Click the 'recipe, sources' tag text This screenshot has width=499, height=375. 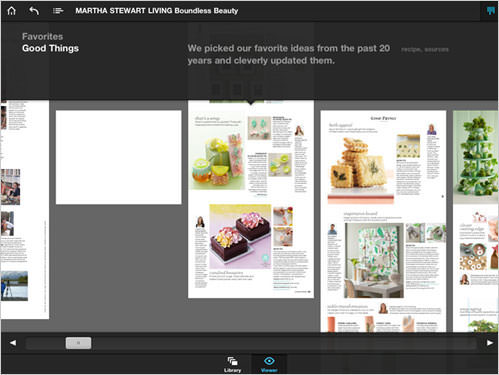425,49
